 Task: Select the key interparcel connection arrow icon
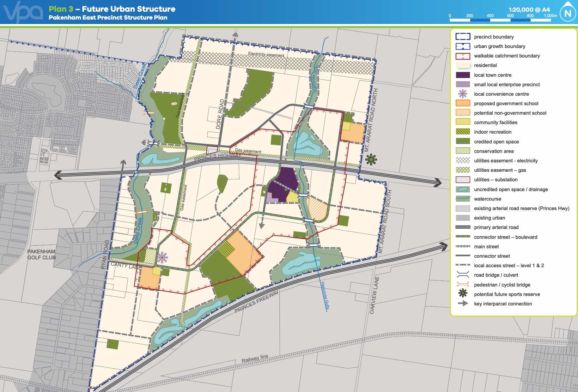coord(463,304)
